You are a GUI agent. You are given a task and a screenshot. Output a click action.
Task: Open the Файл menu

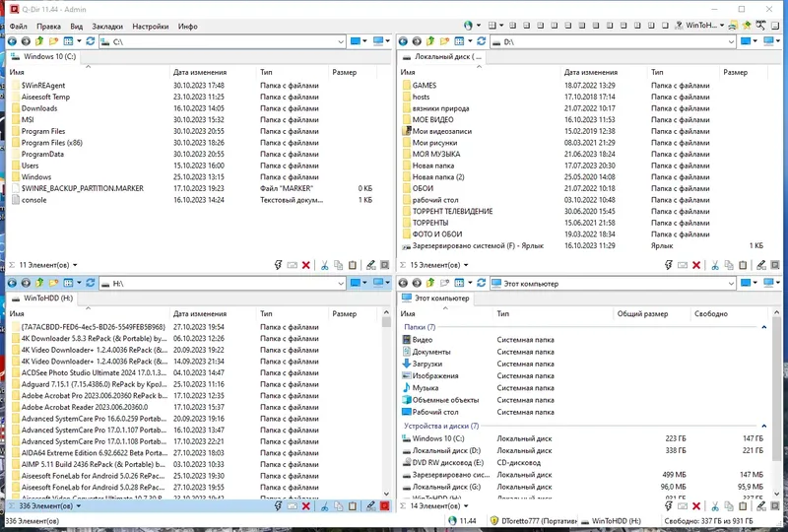click(18, 27)
